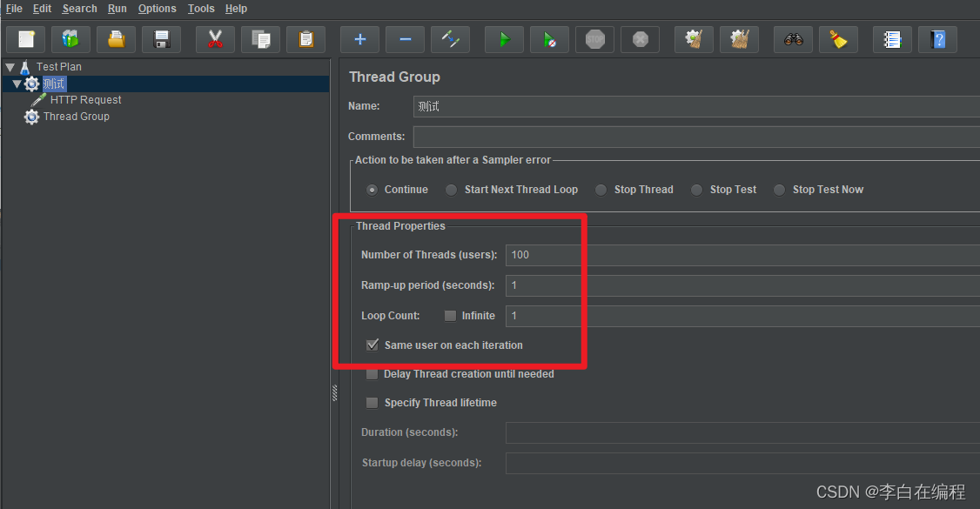Click the New test plan toolbar icon
Screen dimensions: 980x509
(x=25, y=40)
